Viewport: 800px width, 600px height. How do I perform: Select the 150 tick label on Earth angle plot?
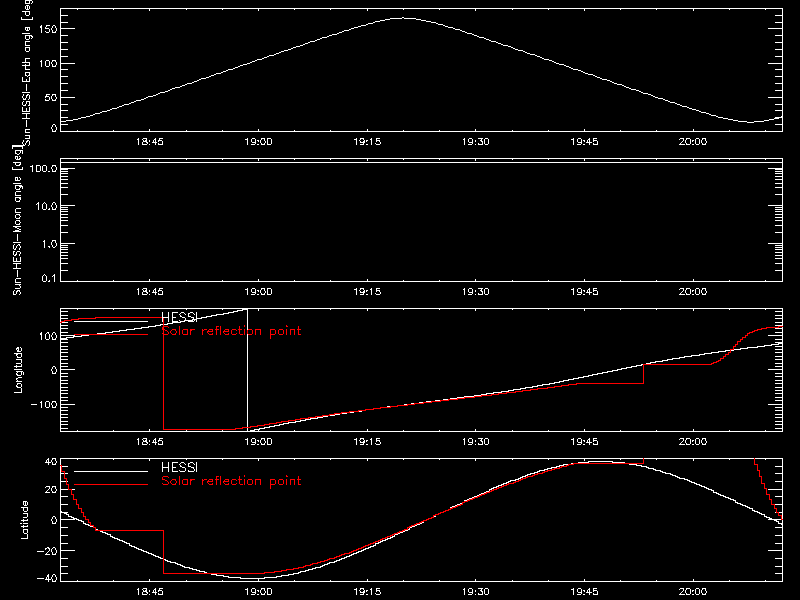point(47,30)
